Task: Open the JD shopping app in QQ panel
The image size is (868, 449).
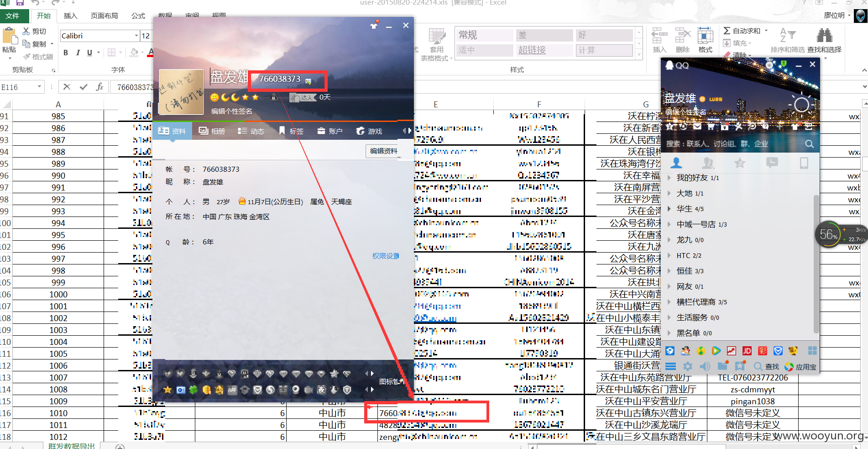Action: (747, 351)
